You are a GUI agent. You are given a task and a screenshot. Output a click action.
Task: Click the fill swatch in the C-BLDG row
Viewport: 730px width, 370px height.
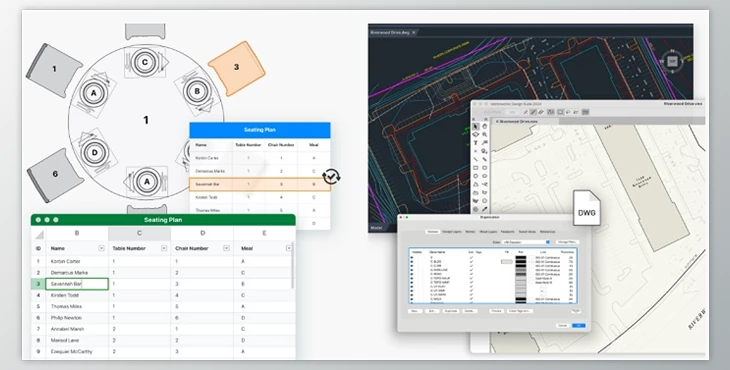(x=507, y=262)
